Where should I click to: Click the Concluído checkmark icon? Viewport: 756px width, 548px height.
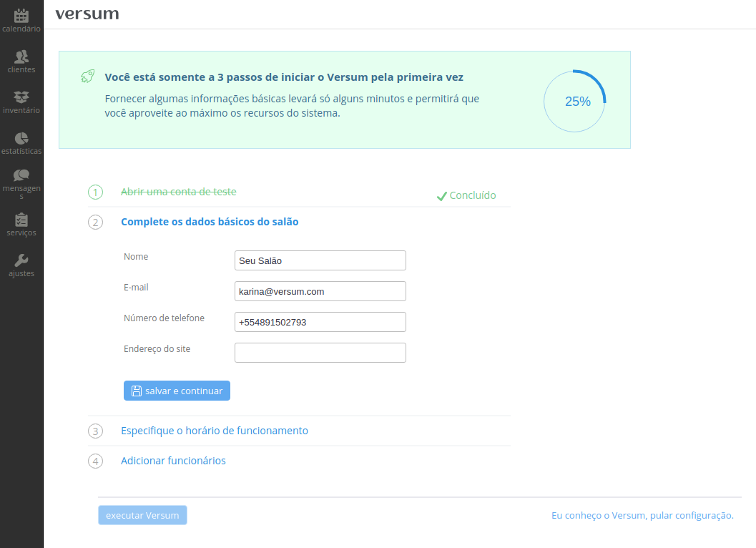click(441, 196)
